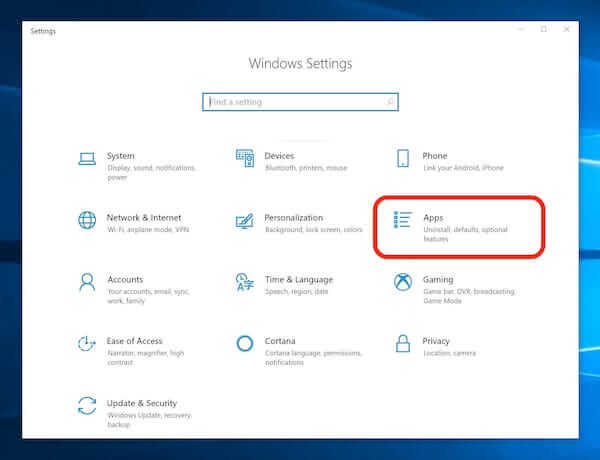This screenshot has width=600, height=460.
Task: Open the Personalization paintbrush icon
Action: click(x=245, y=221)
